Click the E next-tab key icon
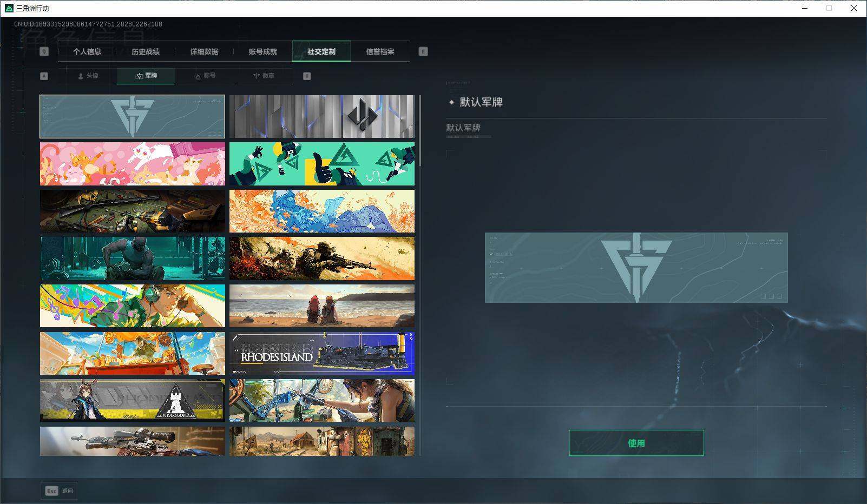The height and width of the screenshot is (504, 867). coord(423,51)
